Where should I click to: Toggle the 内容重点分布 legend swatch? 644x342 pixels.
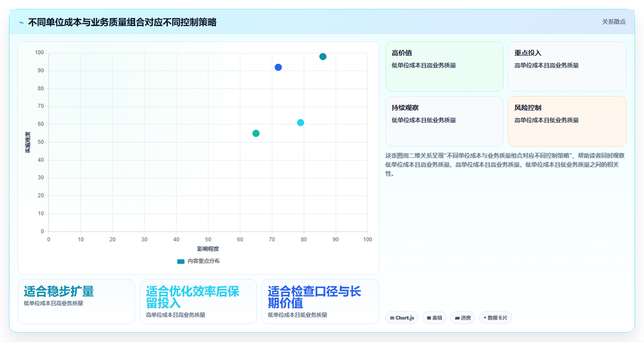(x=181, y=261)
